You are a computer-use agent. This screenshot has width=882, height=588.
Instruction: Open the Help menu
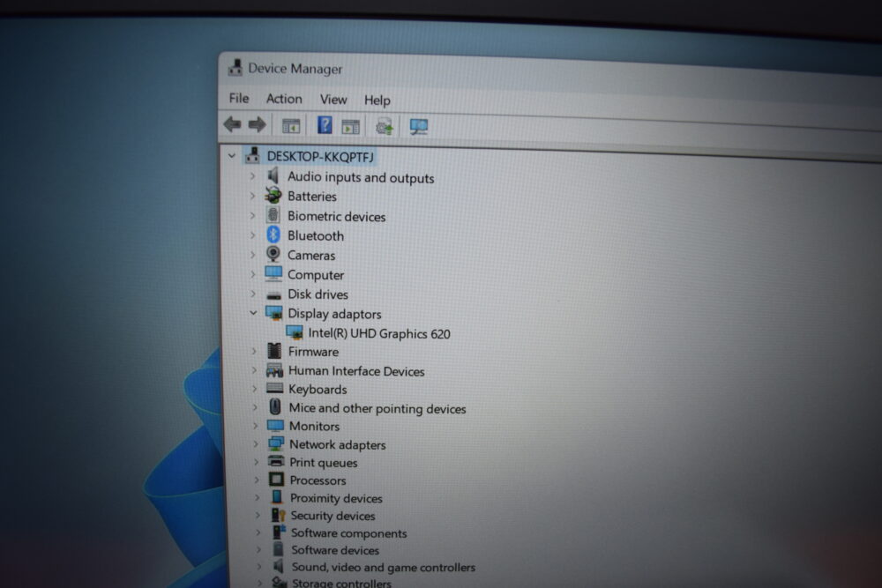click(377, 100)
